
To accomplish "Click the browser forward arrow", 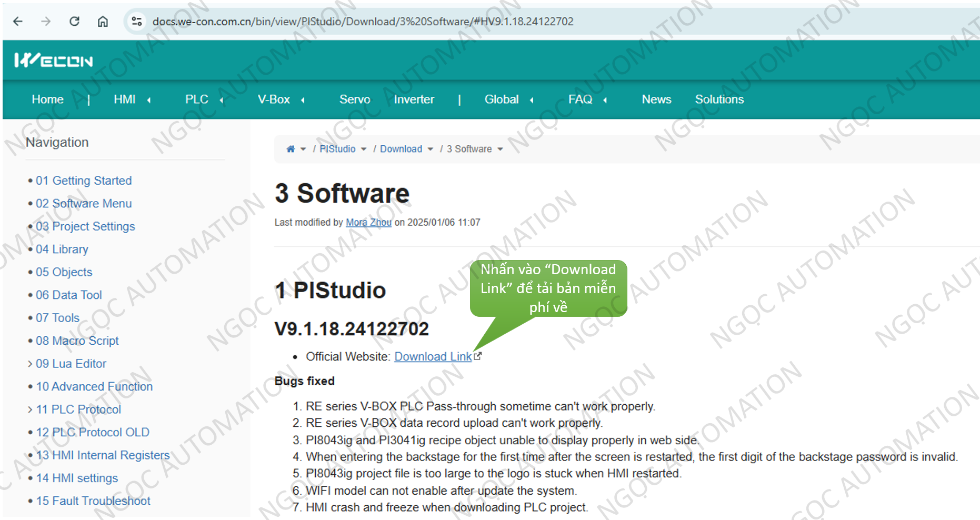I will click(46, 22).
